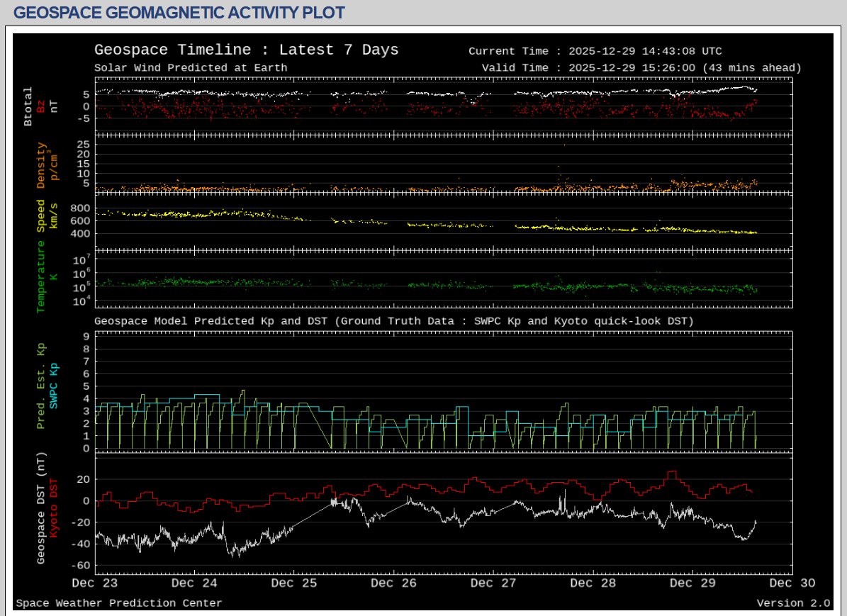Click the green Temperature axis label
Screen dimensions: 847x616
tap(41, 276)
